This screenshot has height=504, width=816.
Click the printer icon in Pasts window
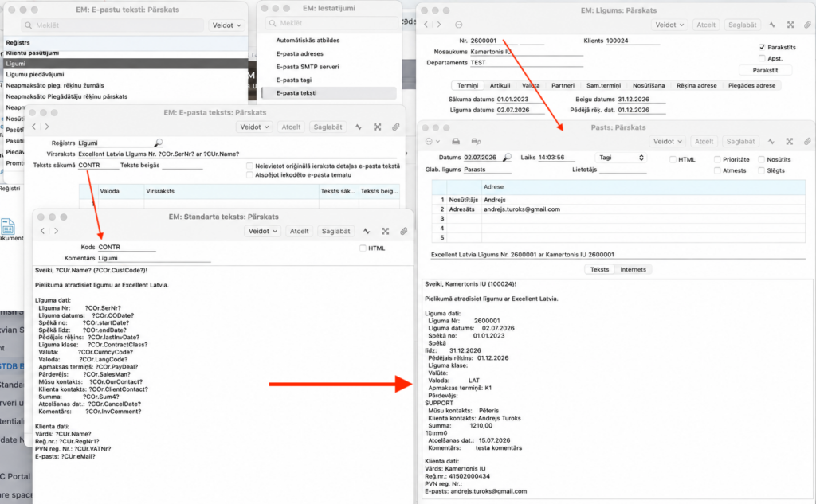[x=456, y=141]
